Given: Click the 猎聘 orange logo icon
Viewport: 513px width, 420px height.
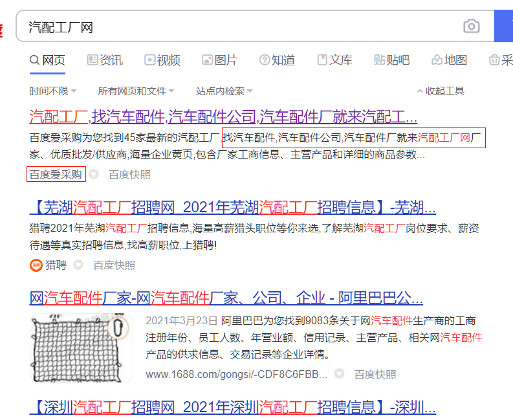Looking at the screenshot, I should pos(36,265).
